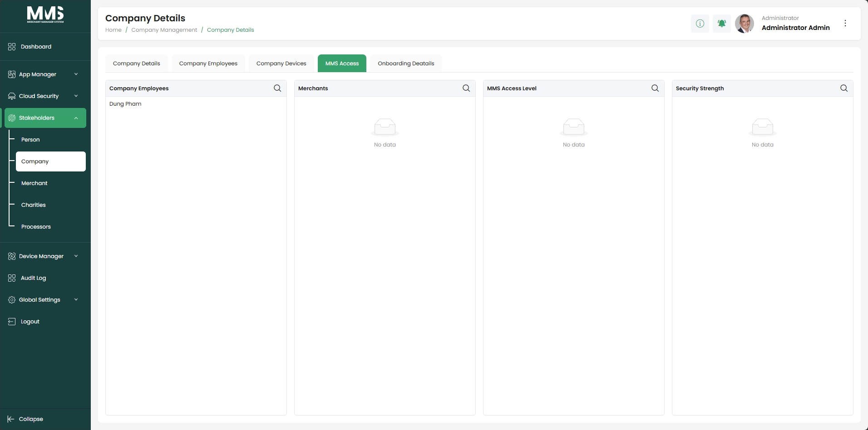Image resolution: width=868 pixels, height=430 pixels.
Task: Open the Merchant submenu item
Action: point(35,183)
